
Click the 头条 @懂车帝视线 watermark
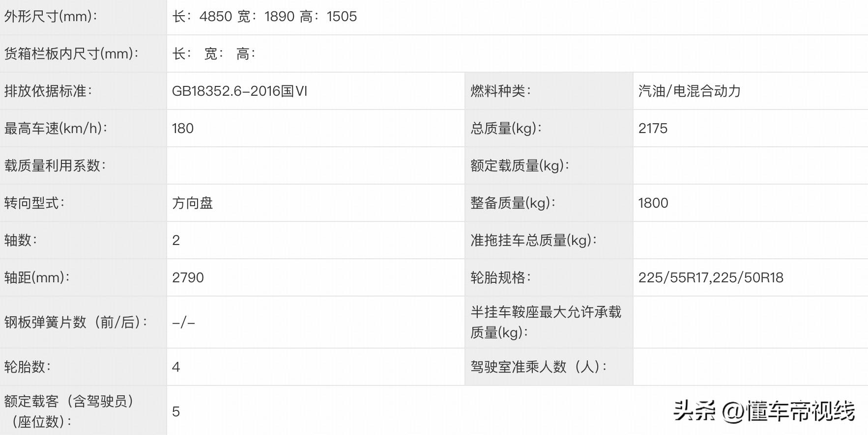pyautogui.click(x=763, y=411)
